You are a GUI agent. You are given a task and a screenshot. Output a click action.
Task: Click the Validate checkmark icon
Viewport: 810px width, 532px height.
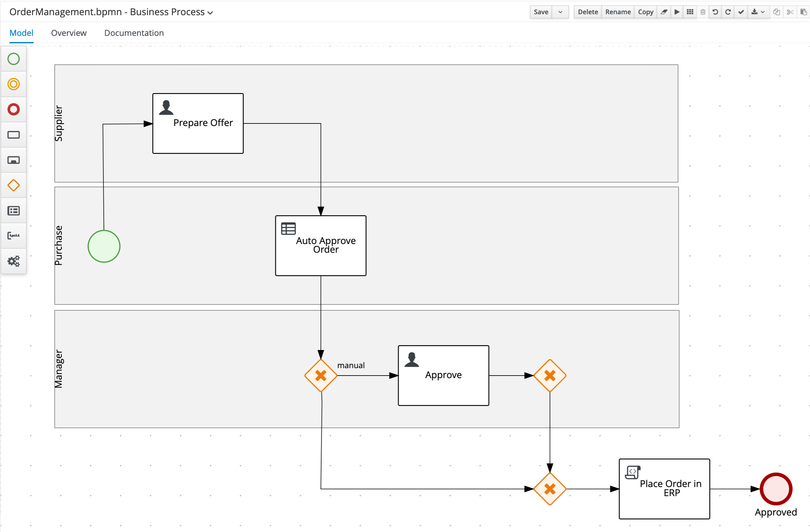click(x=741, y=12)
